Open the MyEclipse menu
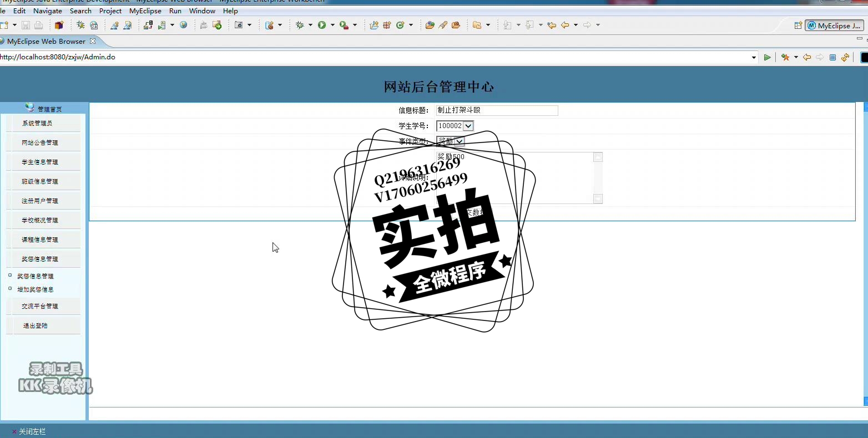 145,11
